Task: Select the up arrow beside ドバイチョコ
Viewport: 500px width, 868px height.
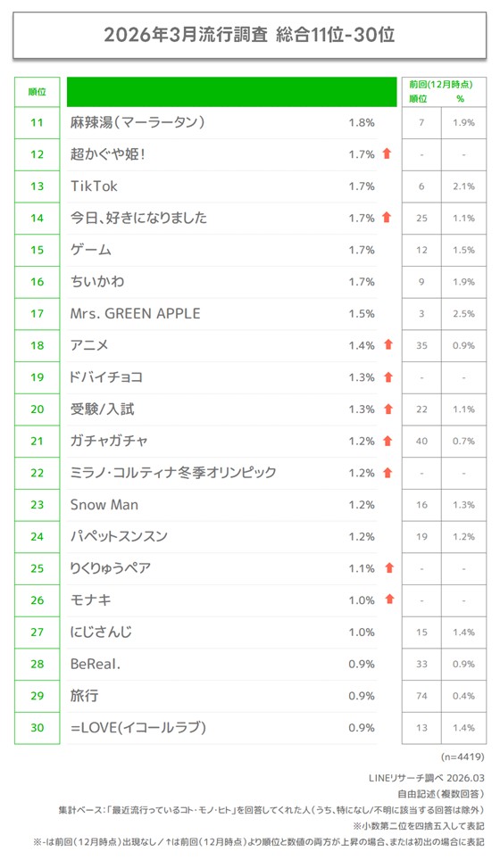Action: [x=388, y=376]
